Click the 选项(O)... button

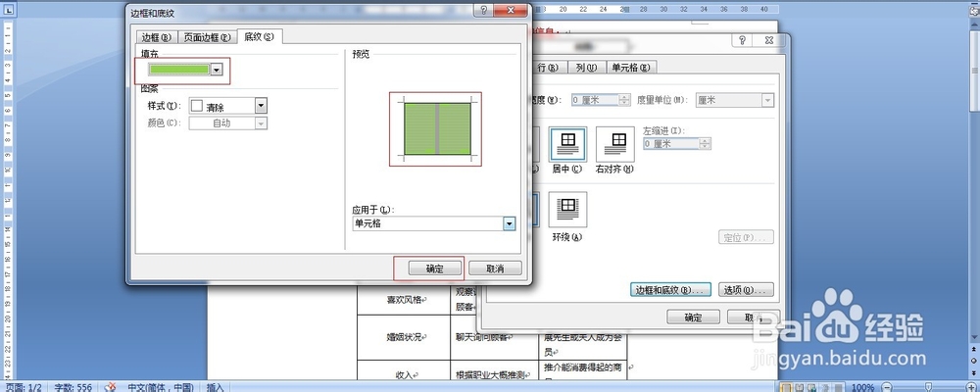pos(746,290)
